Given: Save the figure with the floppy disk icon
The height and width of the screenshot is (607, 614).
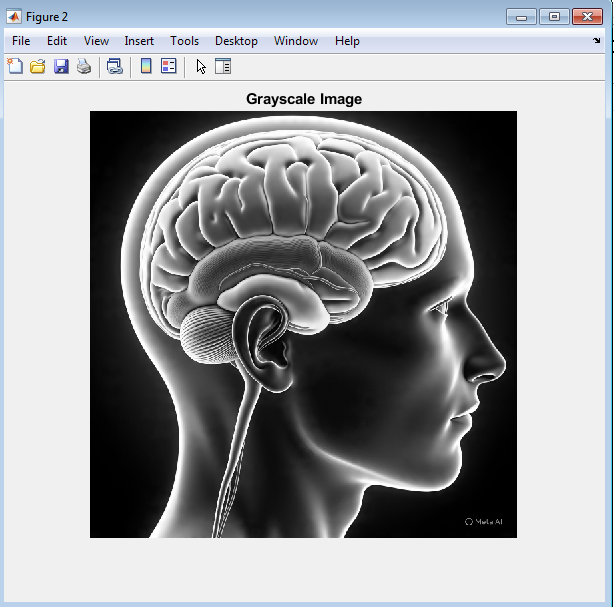Looking at the screenshot, I should pos(61,67).
